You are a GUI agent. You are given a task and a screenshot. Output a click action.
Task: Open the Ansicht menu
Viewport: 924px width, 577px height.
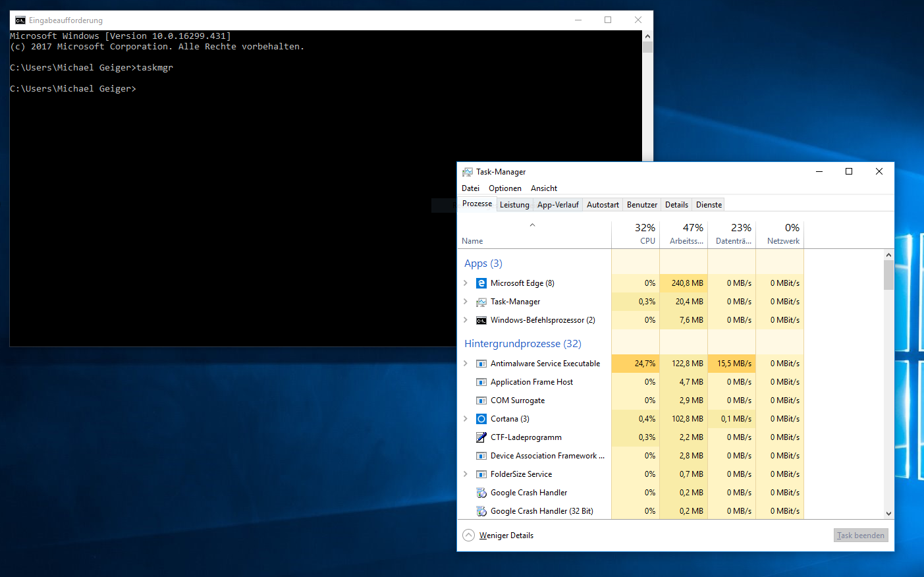click(x=544, y=188)
